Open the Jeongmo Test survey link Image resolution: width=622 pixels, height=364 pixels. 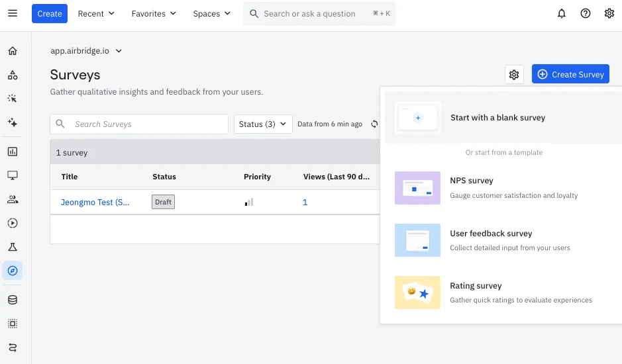95,203
